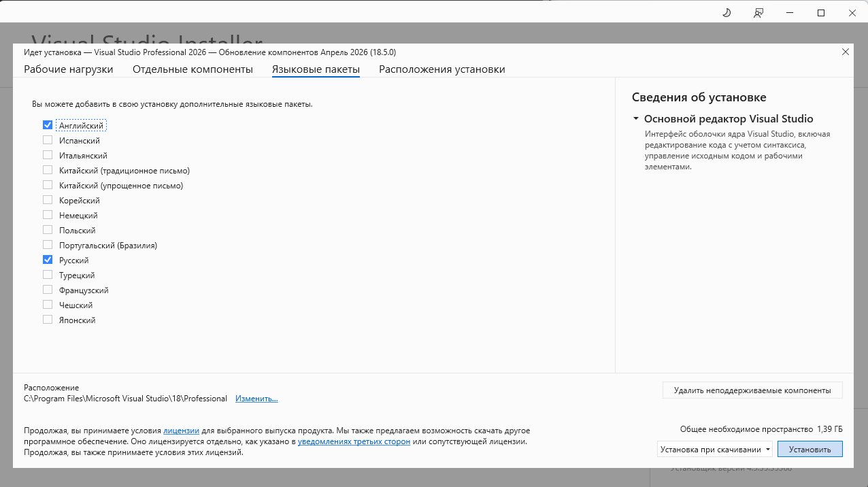Viewport: 868px width, 487px height.
Task: Toggle the dark theme moon icon
Action: click(x=727, y=12)
